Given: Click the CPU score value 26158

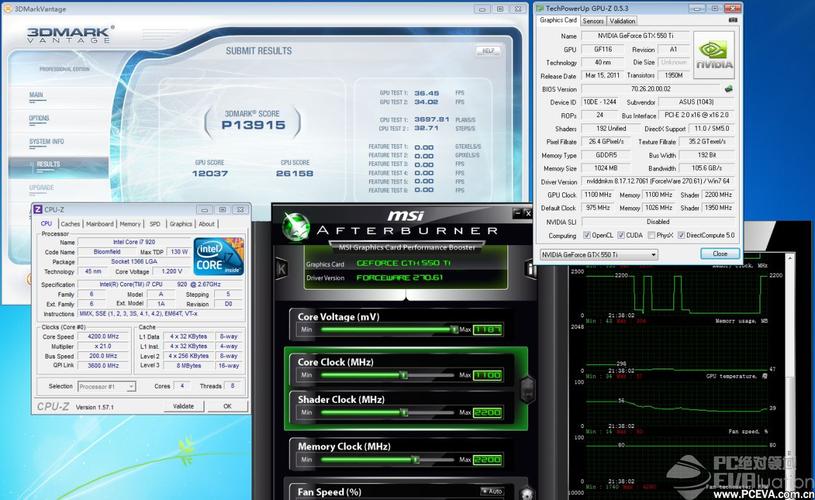Looking at the screenshot, I should (295, 173).
